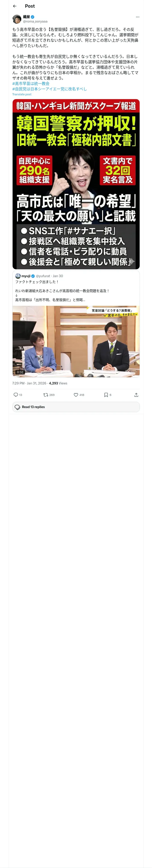Image resolution: width=152 pixels, height=868 pixels.
Task: Play the quoted debate video
Action: (x=76, y=341)
